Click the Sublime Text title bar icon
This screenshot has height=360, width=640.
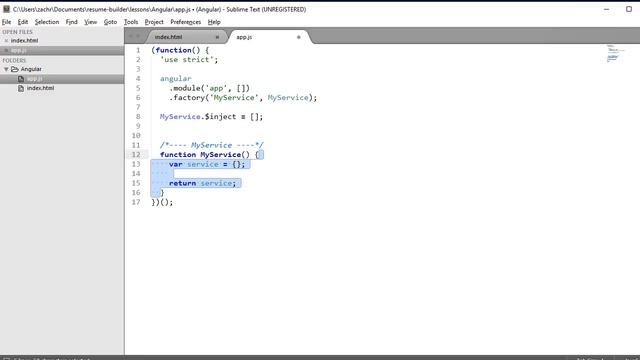coord(6,9)
